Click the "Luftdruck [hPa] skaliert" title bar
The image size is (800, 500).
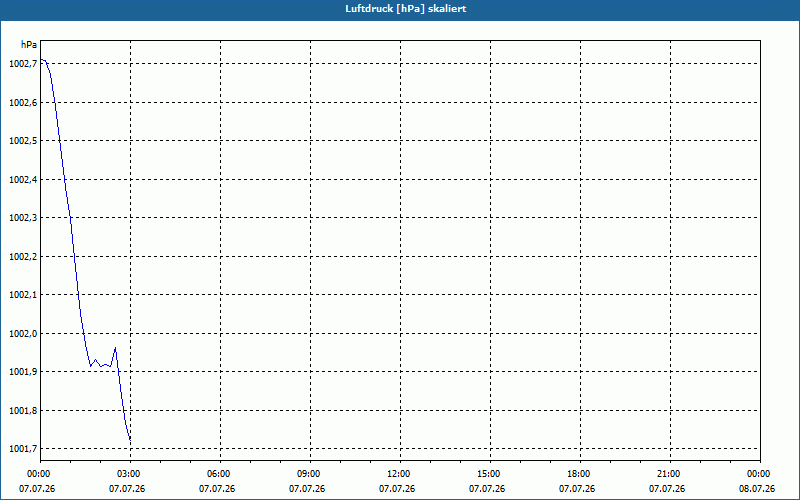(400, 9)
